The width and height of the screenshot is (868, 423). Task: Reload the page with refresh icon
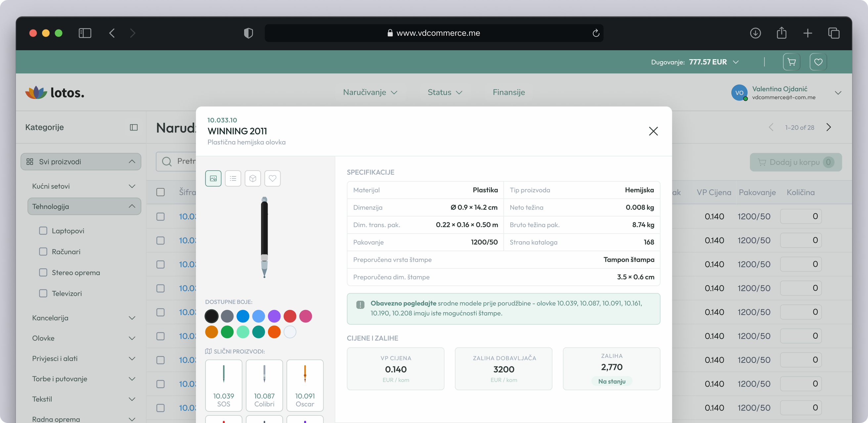click(x=596, y=33)
